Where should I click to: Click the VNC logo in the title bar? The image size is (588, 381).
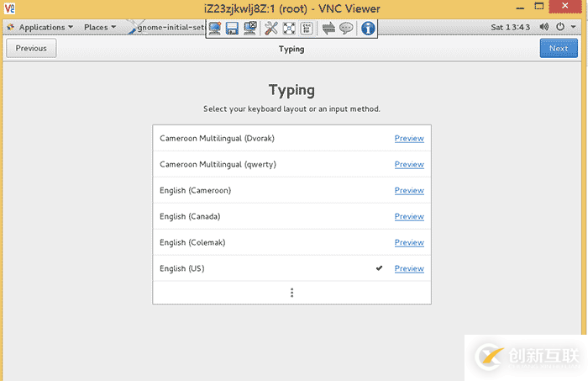click(9, 8)
